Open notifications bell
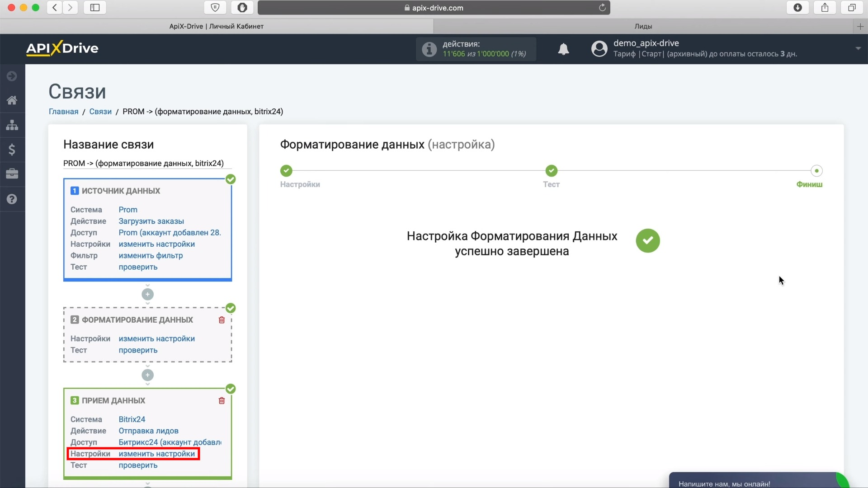 (x=563, y=49)
